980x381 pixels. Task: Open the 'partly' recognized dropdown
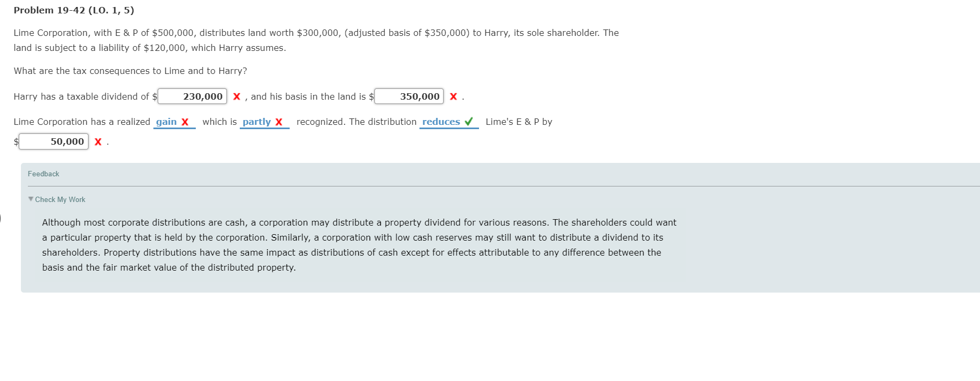(x=256, y=122)
